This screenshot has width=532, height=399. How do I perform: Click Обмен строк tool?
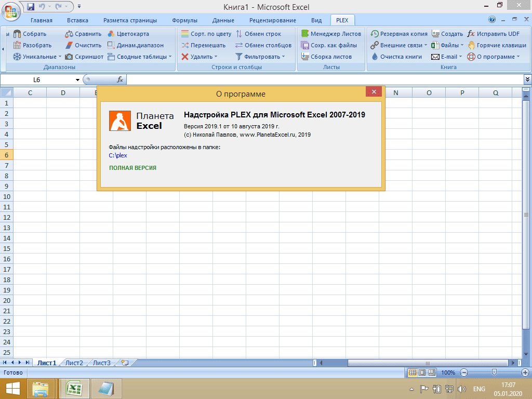[258, 34]
